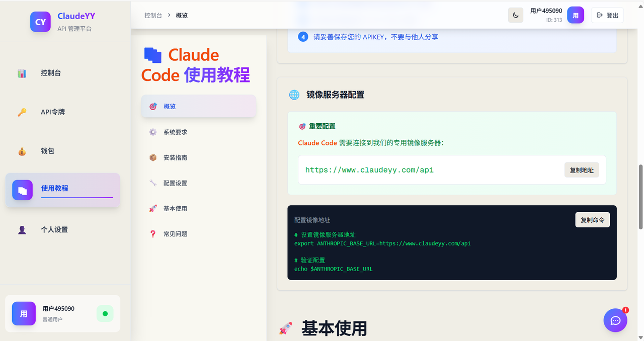Open 控制台 in the sidebar

point(63,73)
